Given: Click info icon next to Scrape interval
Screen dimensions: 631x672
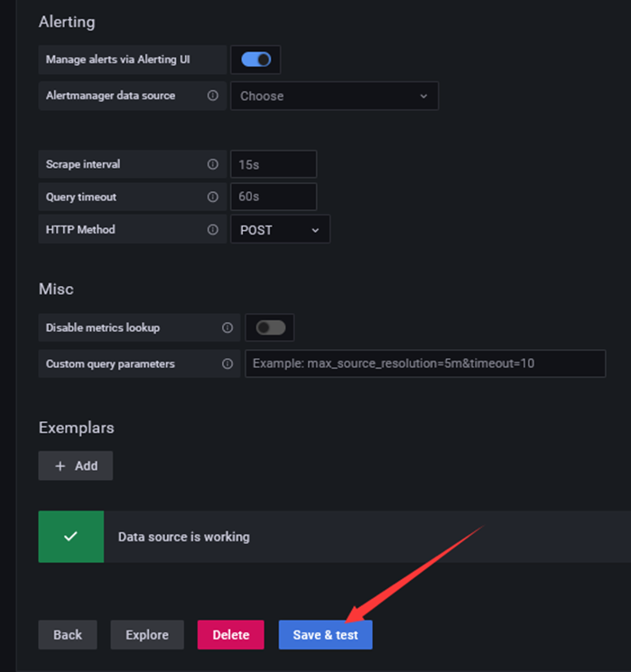Looking at the screenshot, I should point(213,164).
